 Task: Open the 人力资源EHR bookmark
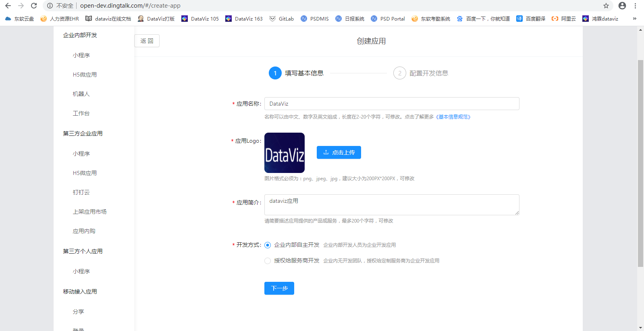[x=60, y=19]
